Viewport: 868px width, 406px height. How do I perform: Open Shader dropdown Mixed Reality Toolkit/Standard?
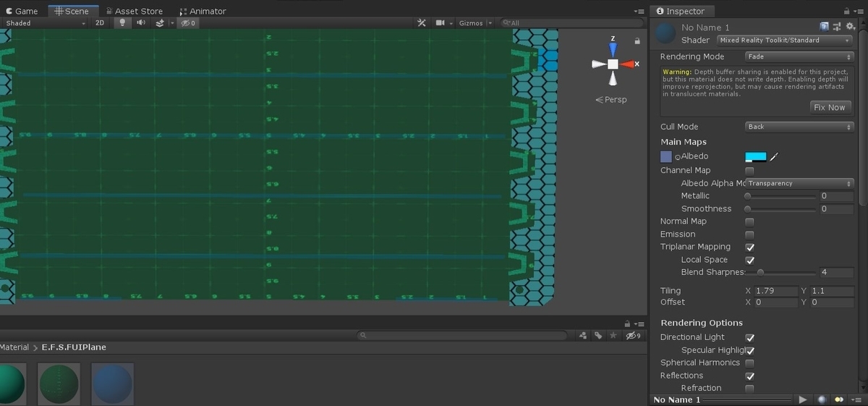click(785, 40)
